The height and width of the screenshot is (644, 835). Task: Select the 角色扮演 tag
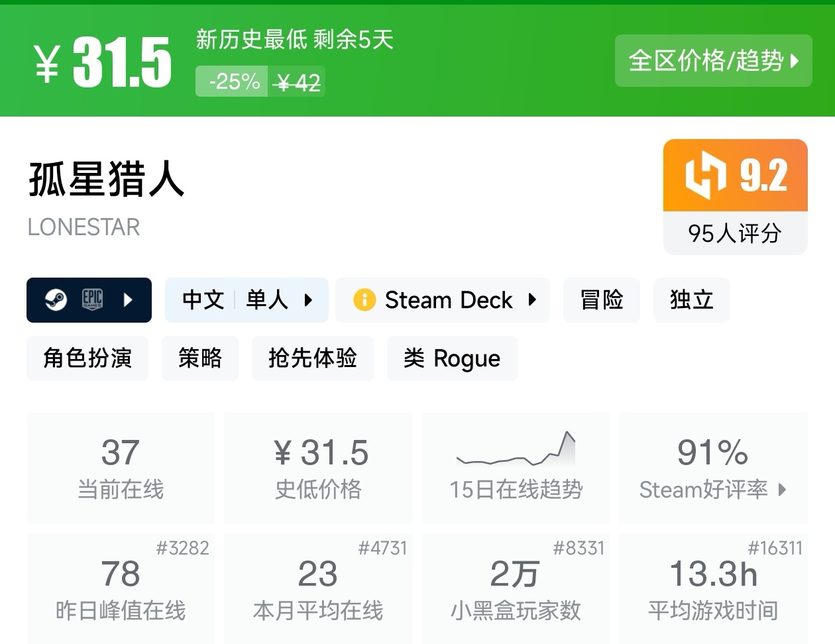tap(87, 358)
